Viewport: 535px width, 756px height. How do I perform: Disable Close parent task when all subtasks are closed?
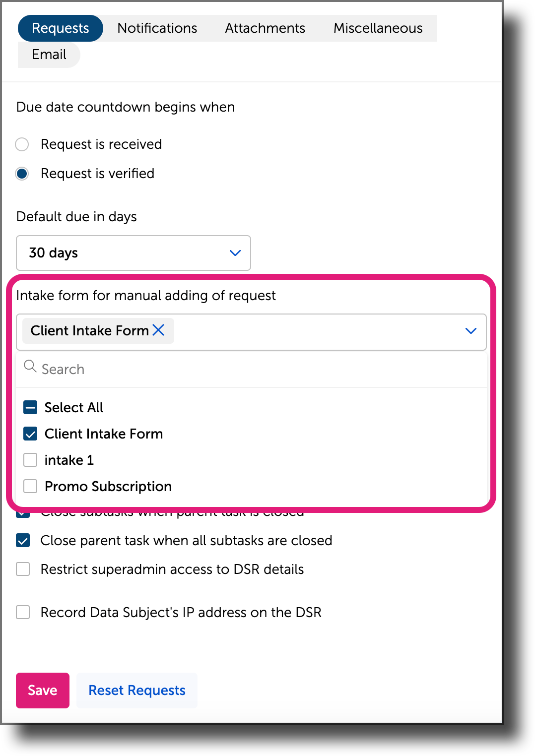[x=22, y=540]
